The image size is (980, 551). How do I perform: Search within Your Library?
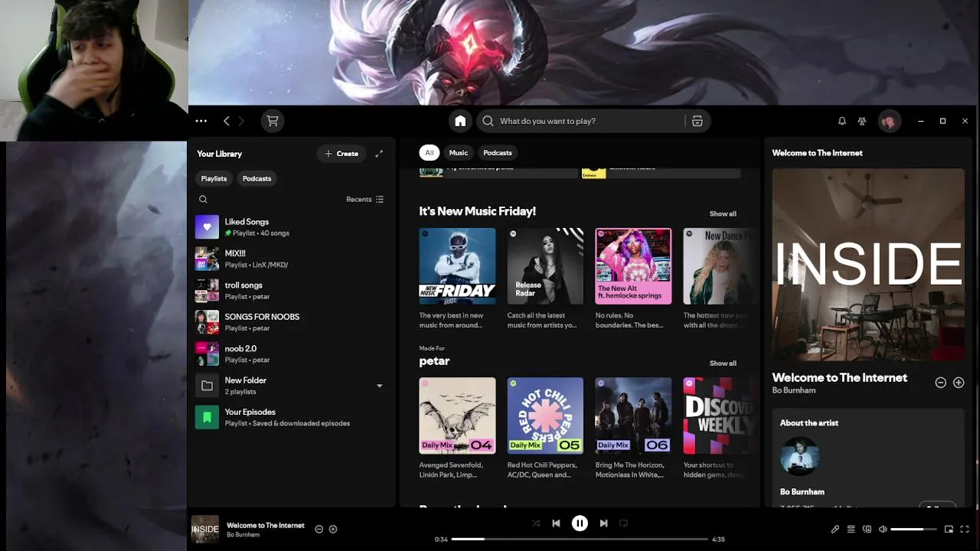pos(203,200)
